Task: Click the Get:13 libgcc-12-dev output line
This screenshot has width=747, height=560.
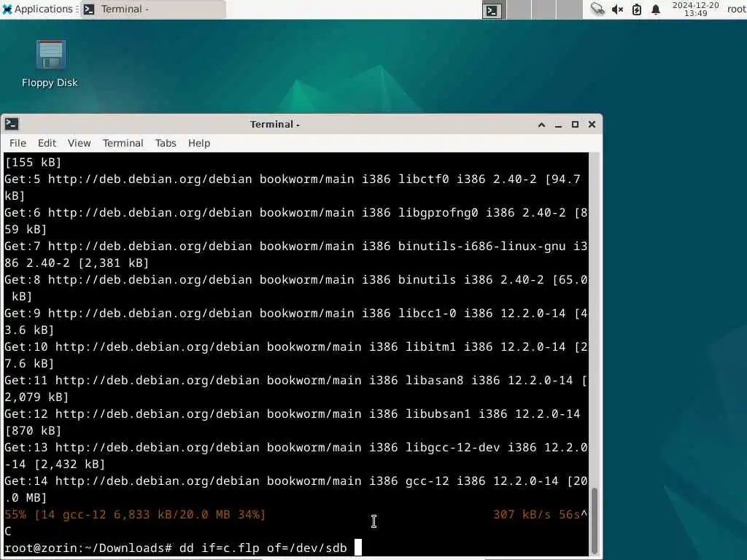Action: point(296,456)
